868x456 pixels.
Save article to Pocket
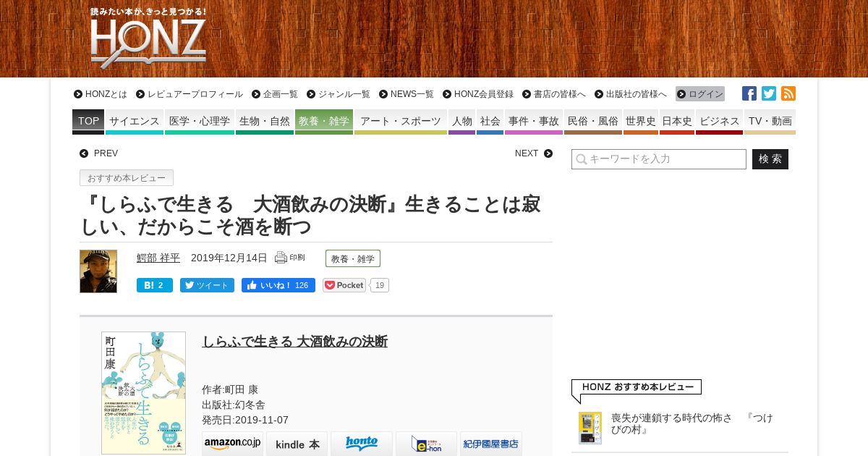coord(344,285)
